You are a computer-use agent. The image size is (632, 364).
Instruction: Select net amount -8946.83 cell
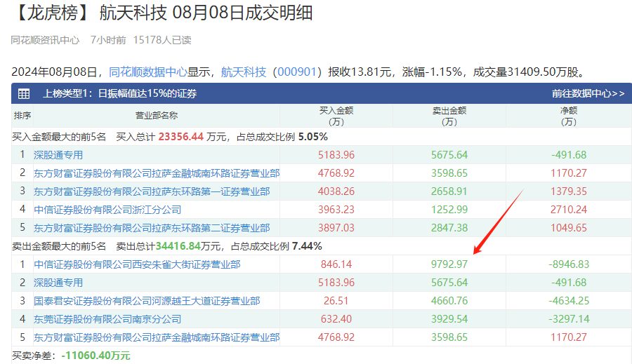coord(569,264)
